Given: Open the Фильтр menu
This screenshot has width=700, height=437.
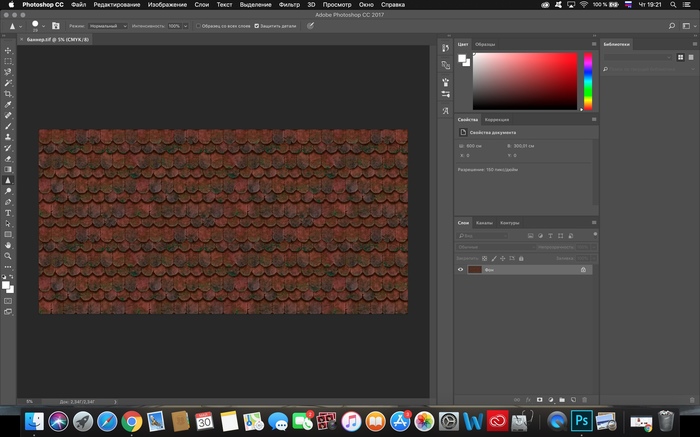Looking at the screenshot, I should point(289,5).
